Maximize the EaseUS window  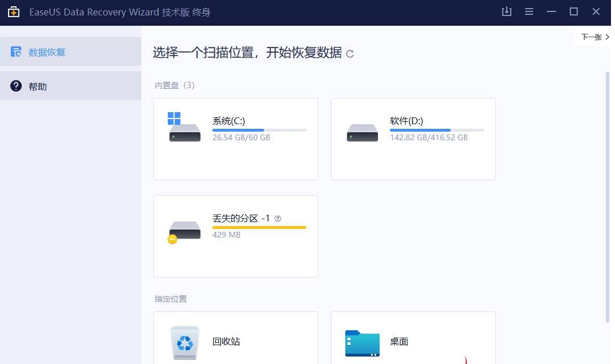[x=573, y=12]
